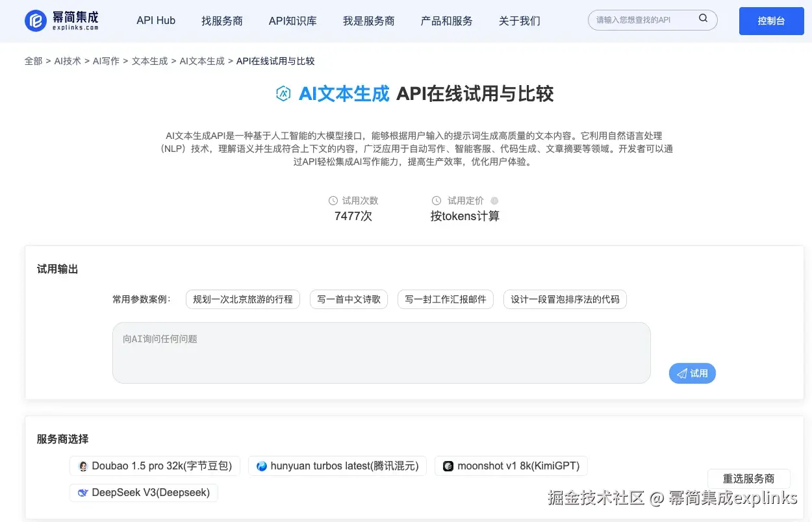Viewport: 812px width, 522px height.
Task: Select the DeepSeek V3 provider
Action: [144, 493]
